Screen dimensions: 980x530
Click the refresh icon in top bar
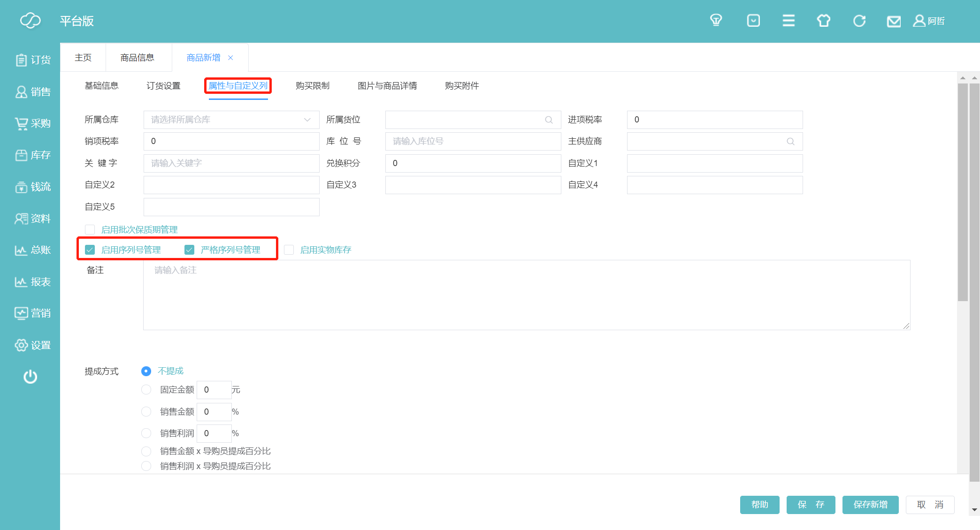[x=859, y=21]
